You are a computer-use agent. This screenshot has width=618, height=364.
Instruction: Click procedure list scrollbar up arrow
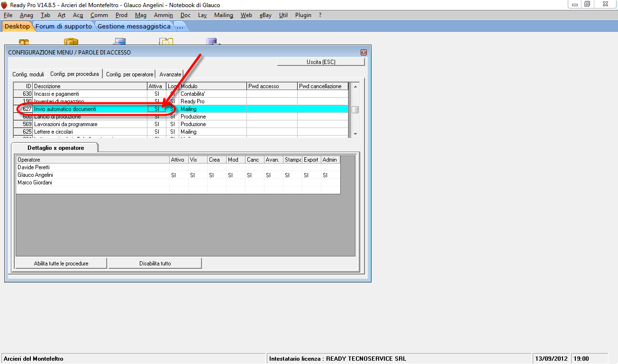coord(355,86)
